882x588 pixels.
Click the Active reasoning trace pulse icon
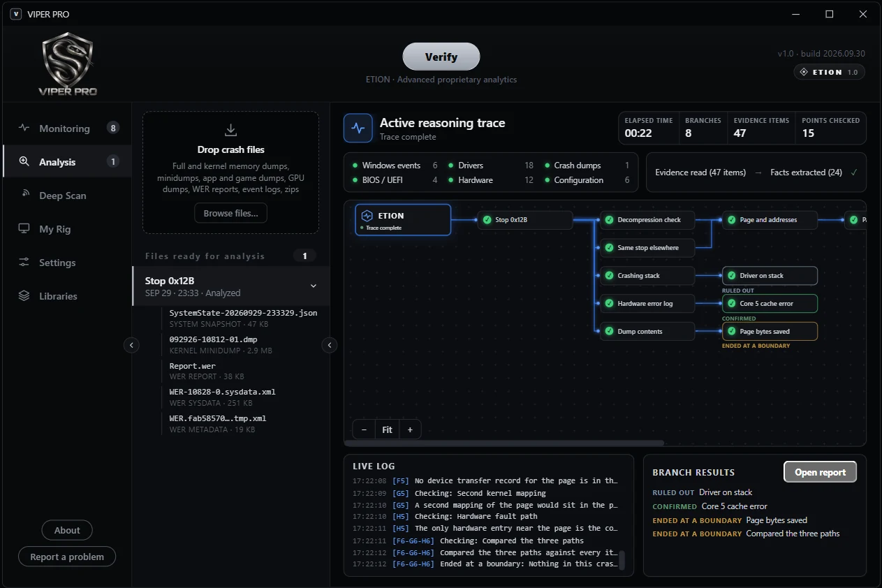[x=358, y=128]
